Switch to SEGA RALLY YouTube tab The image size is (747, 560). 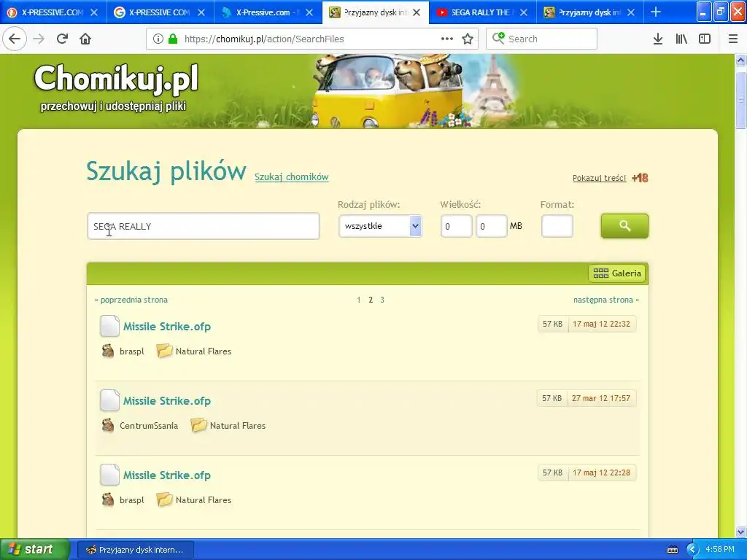click(x=476, y=12)
